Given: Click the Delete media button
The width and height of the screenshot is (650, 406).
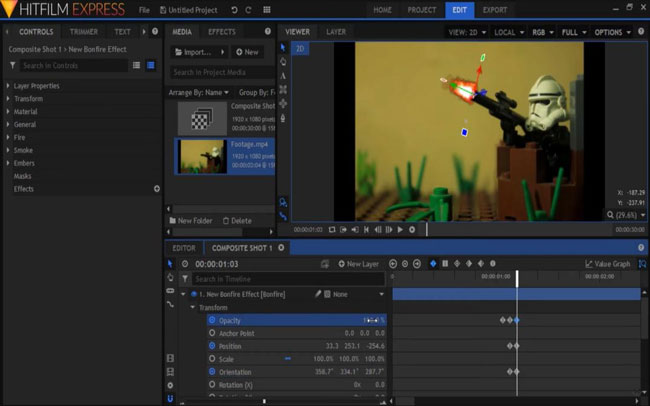Looking at the screenshot, I should pyautogui.click(x=237, y=221).
